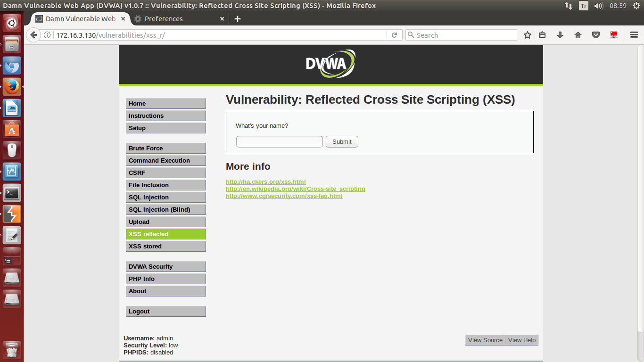Open SQL Injection (Blind) page
This screenshot has width=644, height=362.
(166, 210)
